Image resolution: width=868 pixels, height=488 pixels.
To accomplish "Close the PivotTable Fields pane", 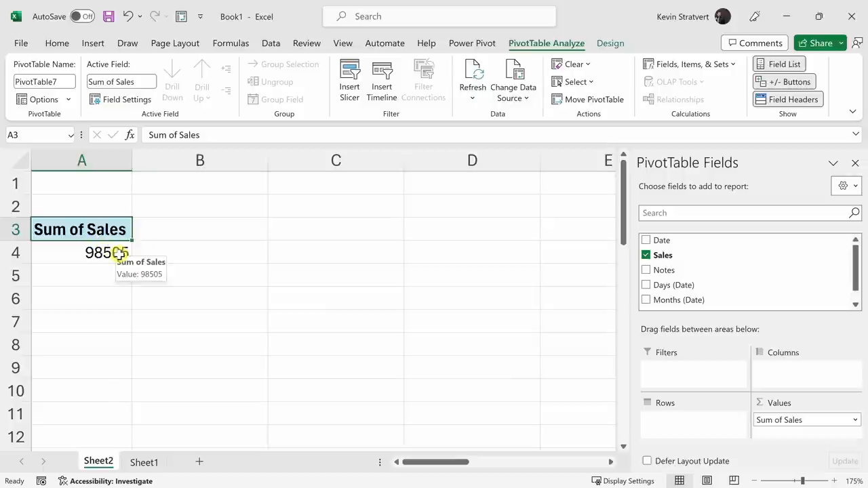I will pyautogui.click(x=855, y=163).
